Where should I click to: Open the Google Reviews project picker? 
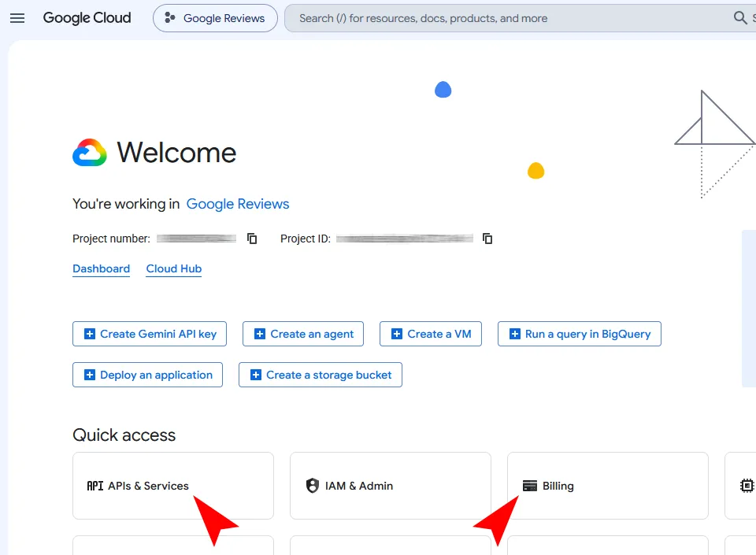click(x=215, y=18)
